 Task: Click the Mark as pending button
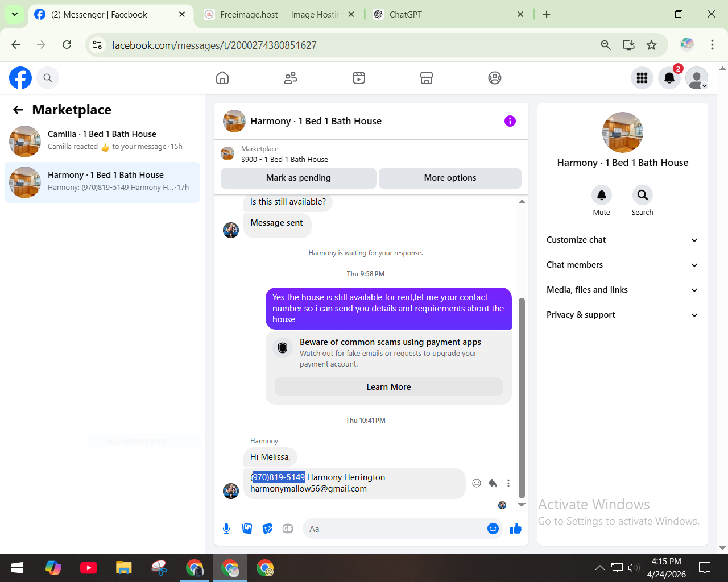(299, 178)
